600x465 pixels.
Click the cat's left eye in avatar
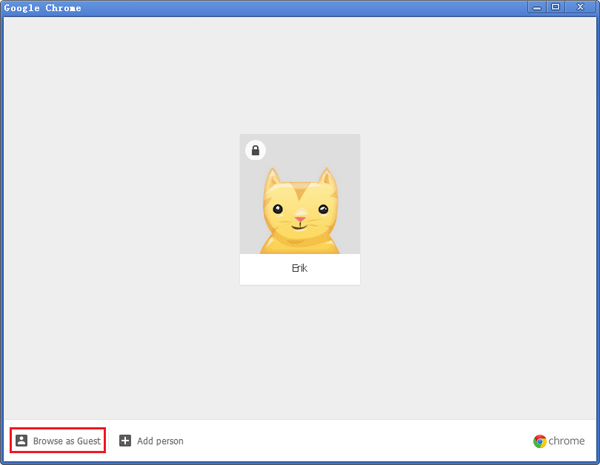277,209
